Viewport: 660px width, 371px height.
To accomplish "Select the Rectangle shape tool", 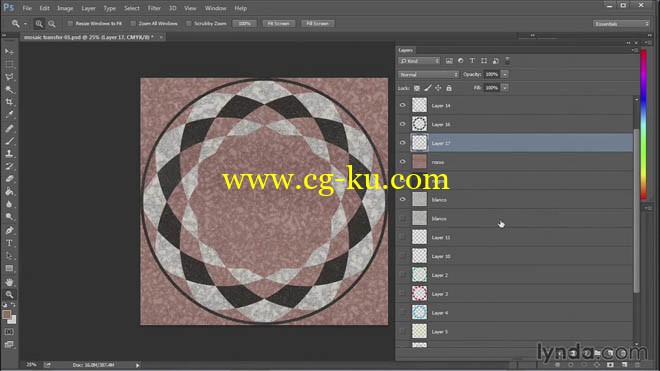I will pos(9,268).
